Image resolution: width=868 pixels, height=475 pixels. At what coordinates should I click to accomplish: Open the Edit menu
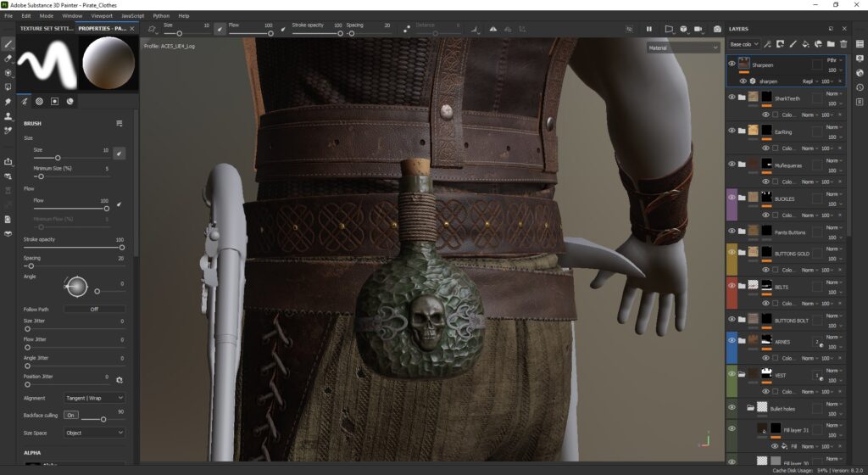pos(26,16)
